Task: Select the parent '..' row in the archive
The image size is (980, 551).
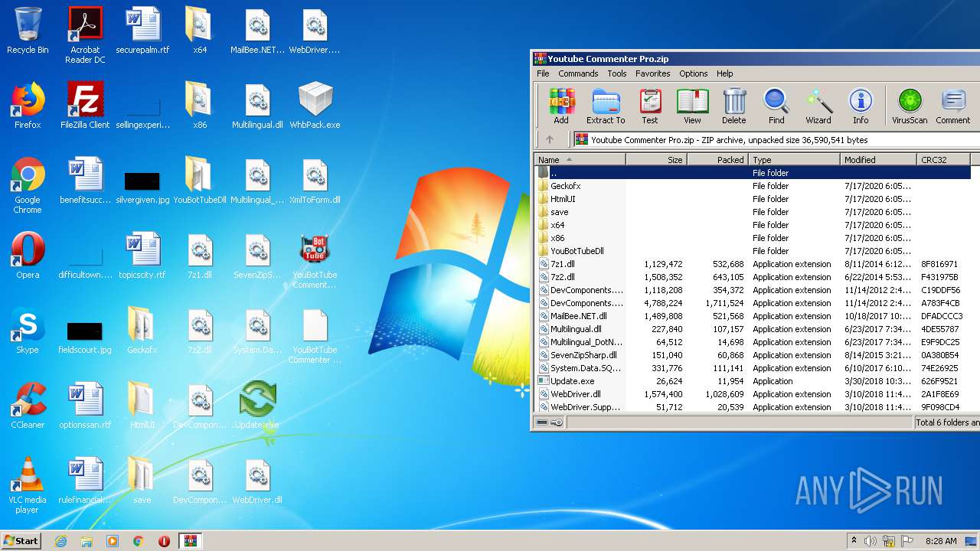Action: tap(753, 173)
